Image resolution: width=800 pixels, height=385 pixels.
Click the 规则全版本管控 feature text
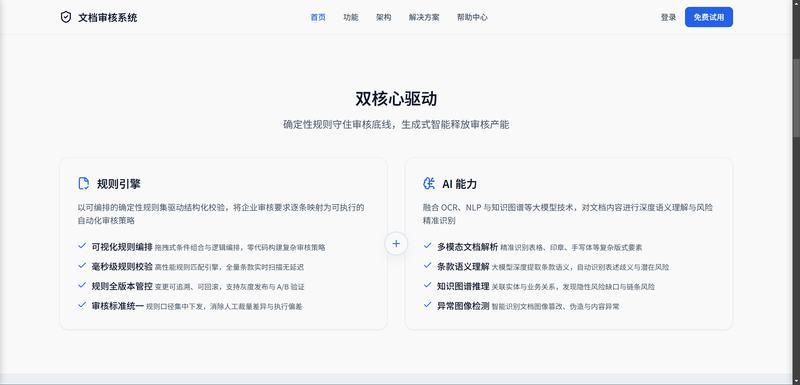click(122, 286)
